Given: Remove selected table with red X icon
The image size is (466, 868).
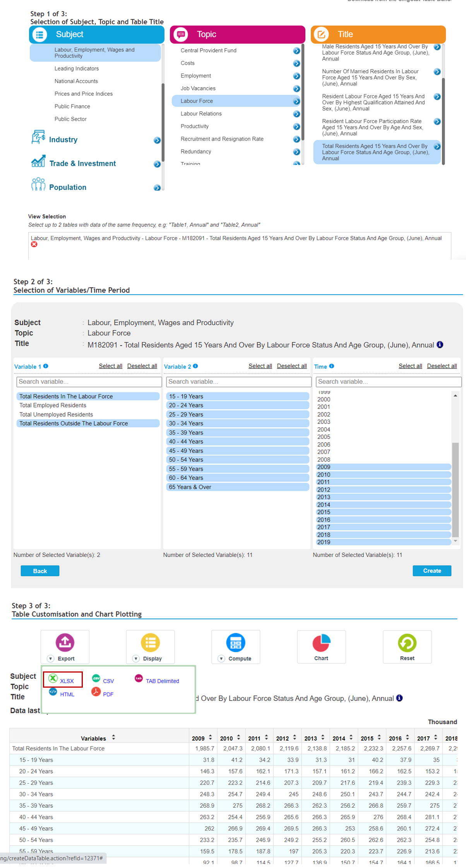Looking at the screenshot, I should 34,244.
